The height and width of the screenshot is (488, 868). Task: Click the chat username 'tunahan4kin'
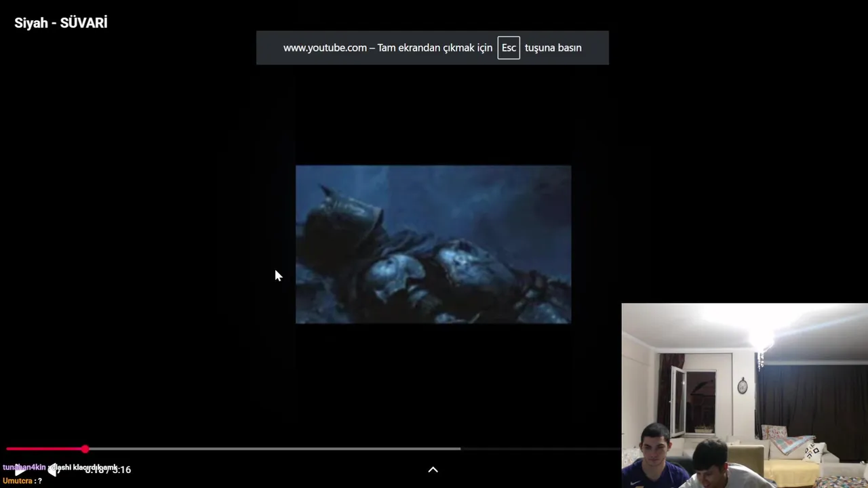coord(24,468)
